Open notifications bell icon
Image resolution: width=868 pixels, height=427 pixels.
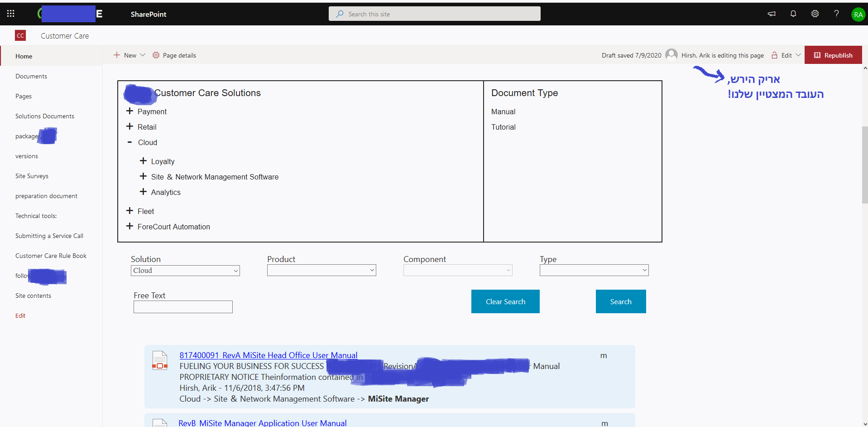(793, 14)
